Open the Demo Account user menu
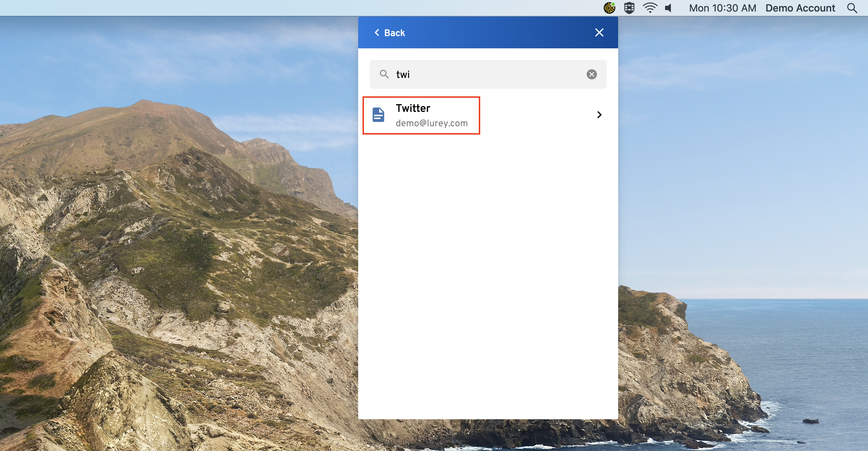The image size is (868, 451). [800, 8]
